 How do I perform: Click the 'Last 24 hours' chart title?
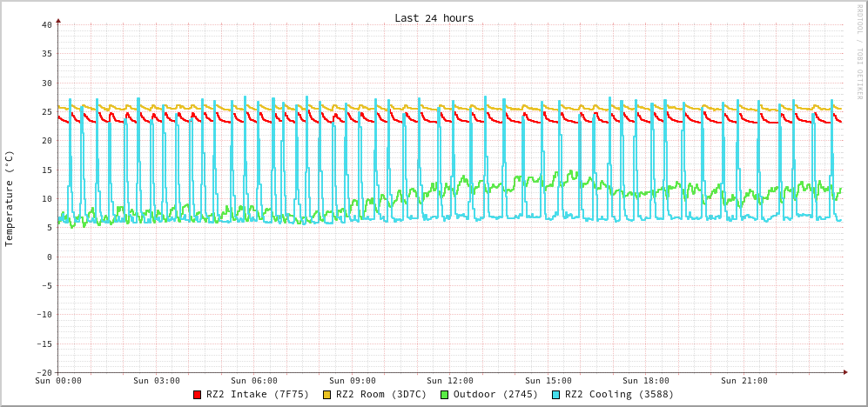pyautogui.click(x=434, y=18)
